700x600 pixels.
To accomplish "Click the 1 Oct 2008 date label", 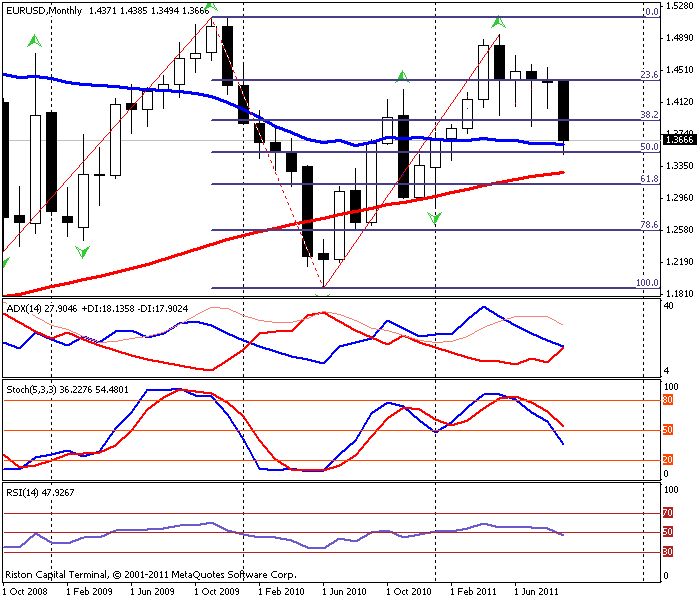I will coord(25,592).
